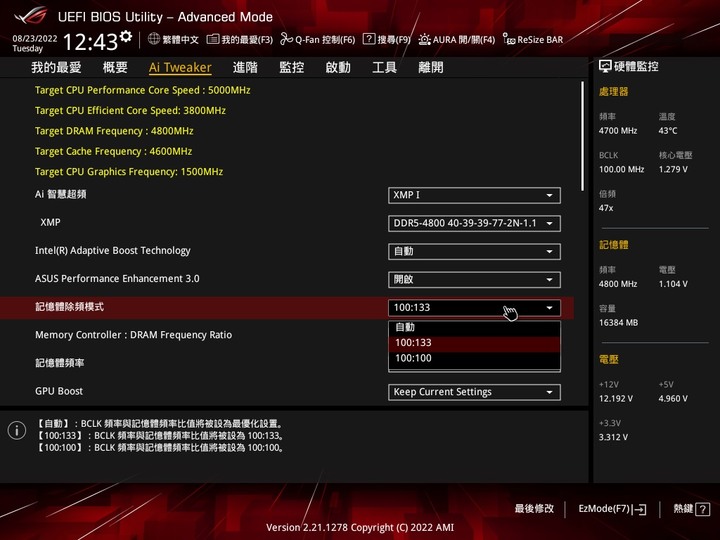720x540 pixels.
Task: Open ASUS Performance Enhancement 3.0 dropdown
Action: point(474,280)
